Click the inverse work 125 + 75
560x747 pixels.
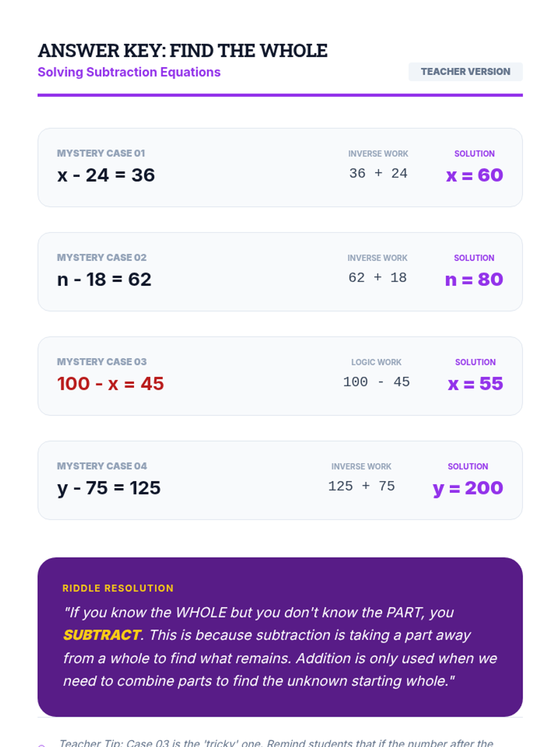pyautogui.click(x=361, y=486)
